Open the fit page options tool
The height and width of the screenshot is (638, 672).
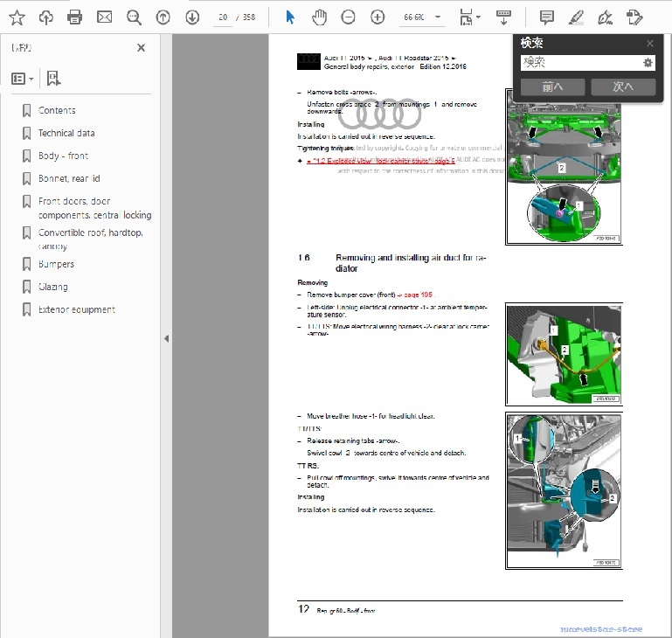coord(470,17)
